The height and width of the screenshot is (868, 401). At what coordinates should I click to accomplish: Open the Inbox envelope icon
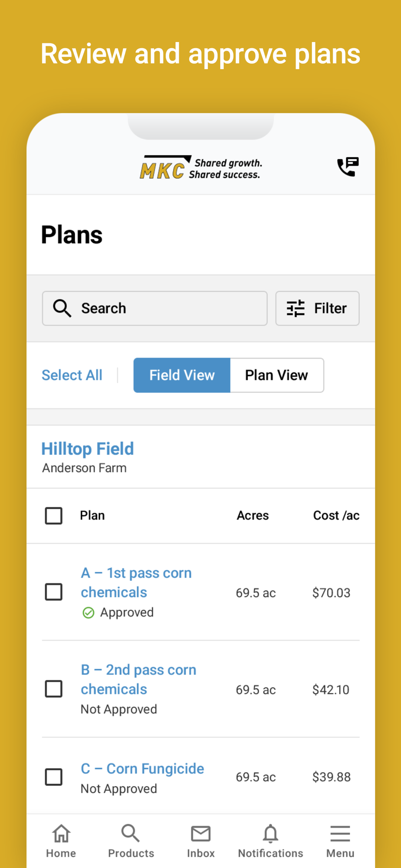(200, 834)
